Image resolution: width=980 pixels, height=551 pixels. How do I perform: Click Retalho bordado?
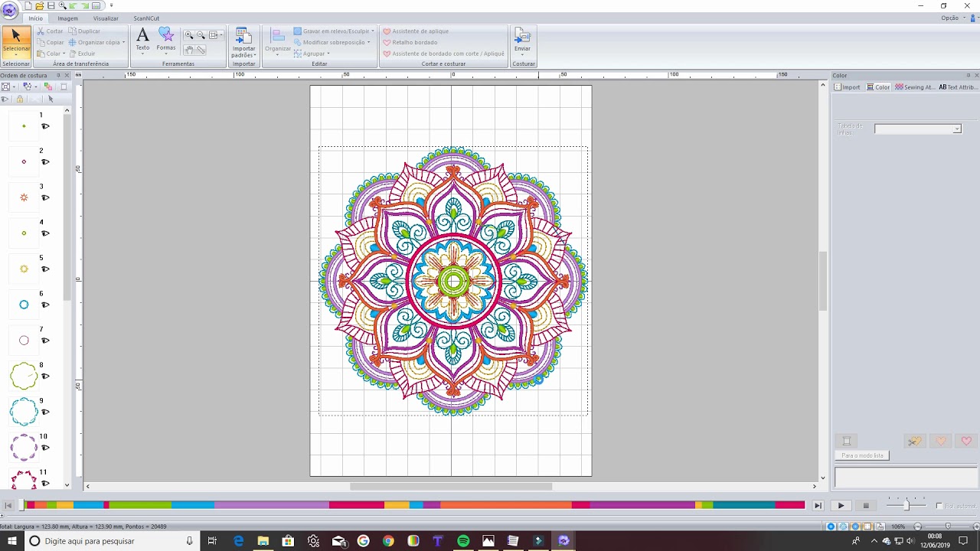coord(410,43)
